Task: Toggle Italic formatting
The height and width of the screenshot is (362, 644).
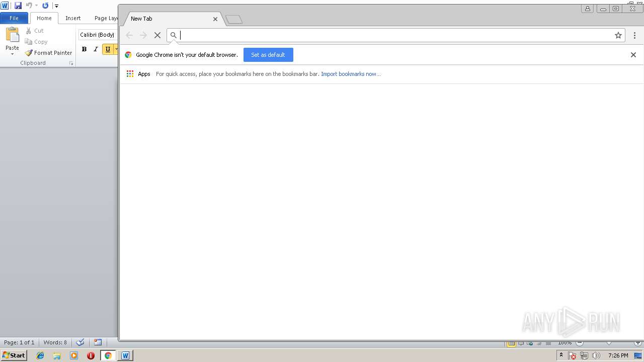Action: tap(96, 49)
